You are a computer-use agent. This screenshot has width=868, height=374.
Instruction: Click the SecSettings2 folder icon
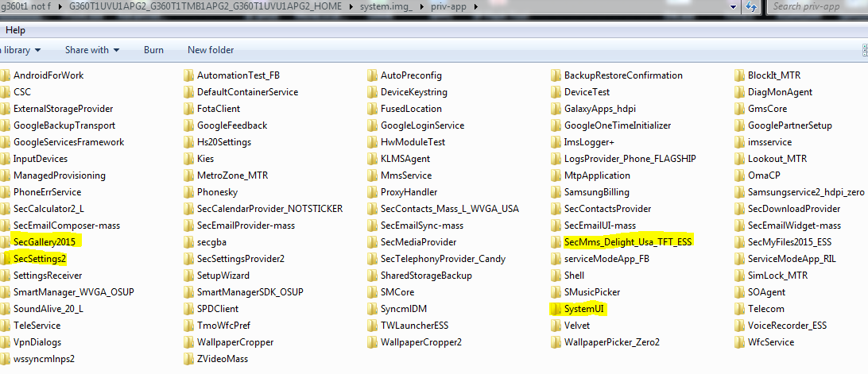click(x=5, y=258)
